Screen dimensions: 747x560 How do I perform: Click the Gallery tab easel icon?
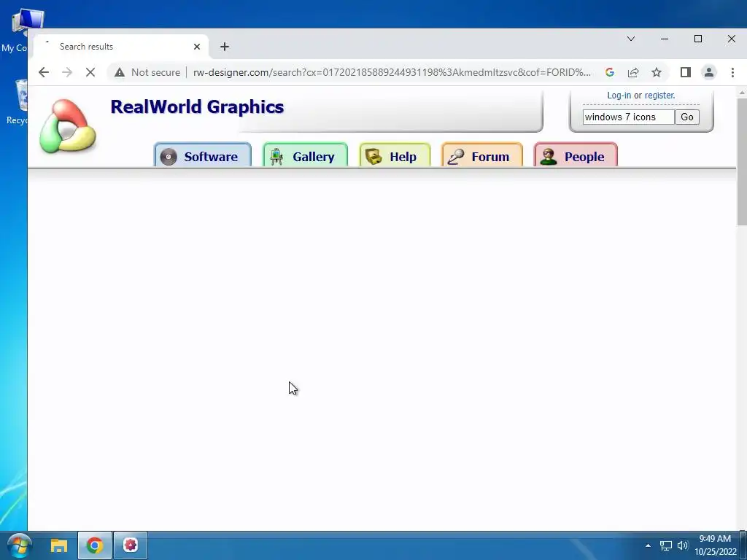(x=276, y=157)
